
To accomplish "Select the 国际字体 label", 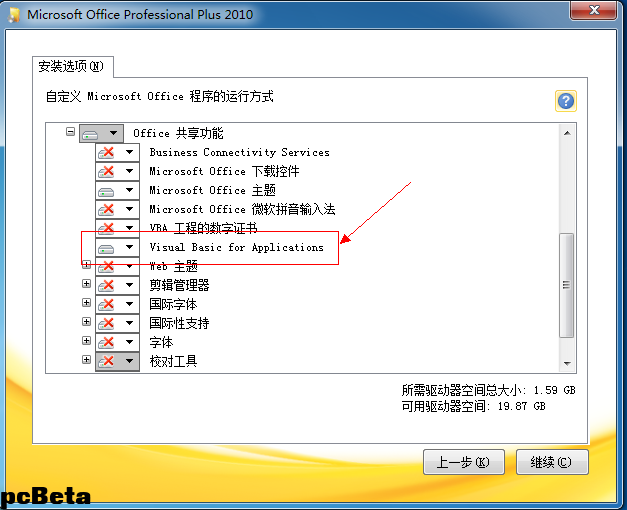I will pos(173,304).
